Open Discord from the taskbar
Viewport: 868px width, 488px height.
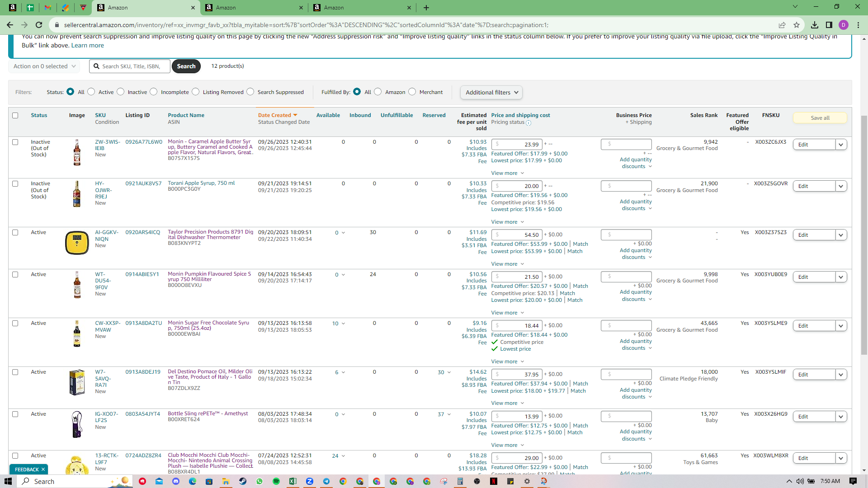[176, 481]
